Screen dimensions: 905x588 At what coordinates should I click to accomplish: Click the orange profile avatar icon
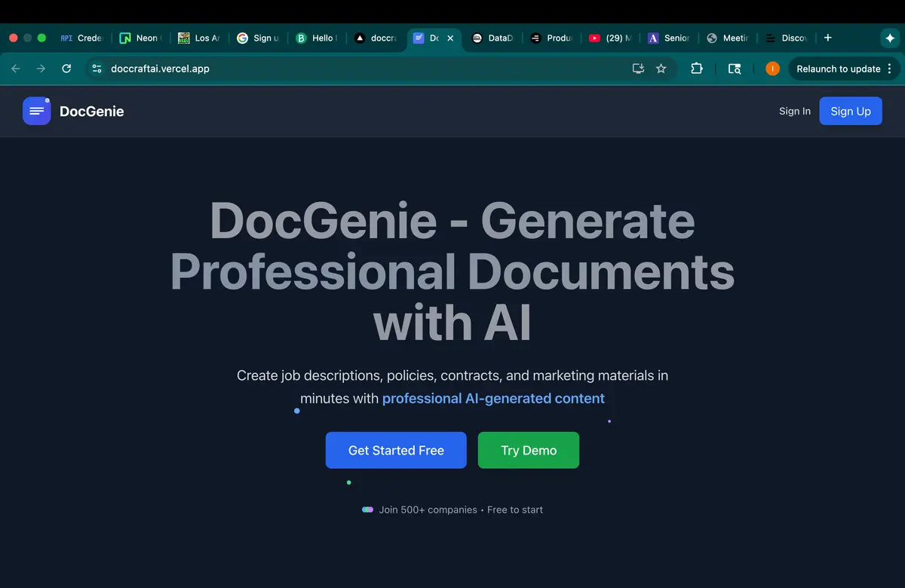click(772, 69)
